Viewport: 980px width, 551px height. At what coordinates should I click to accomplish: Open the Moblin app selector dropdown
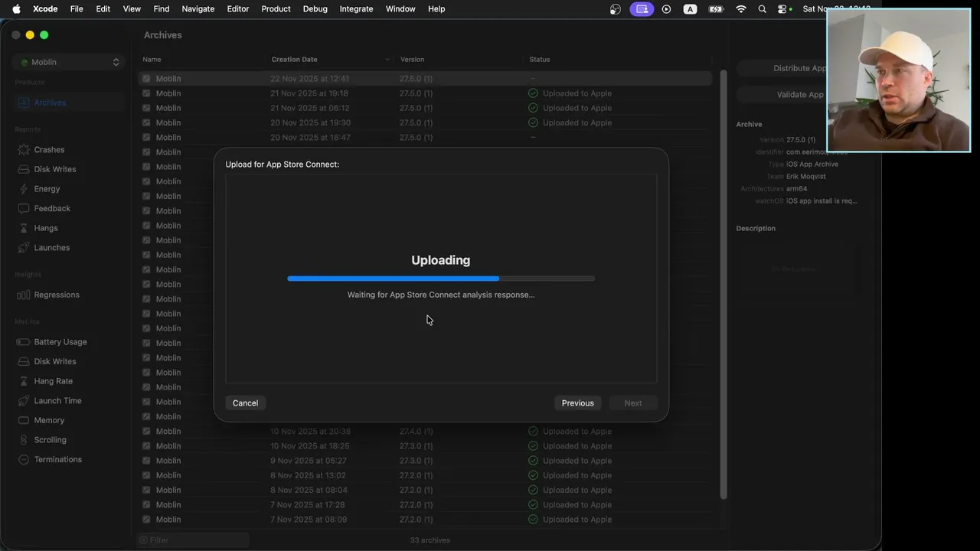[x=68, y=62]
